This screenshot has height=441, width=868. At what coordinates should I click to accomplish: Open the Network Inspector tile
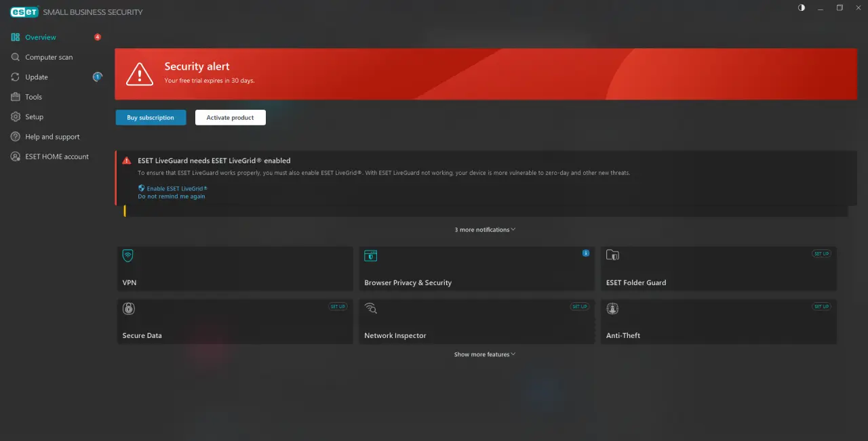pos(477,322)
